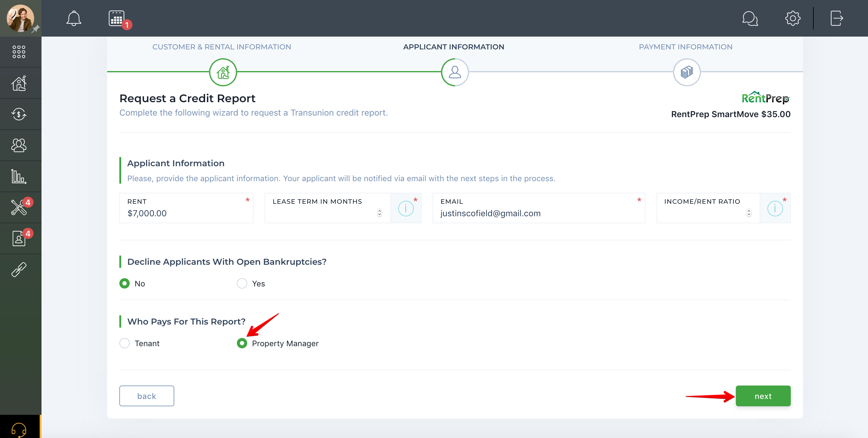Open the maintenance tools icon
Screen dimensions: 868x438
click(19, 207)
